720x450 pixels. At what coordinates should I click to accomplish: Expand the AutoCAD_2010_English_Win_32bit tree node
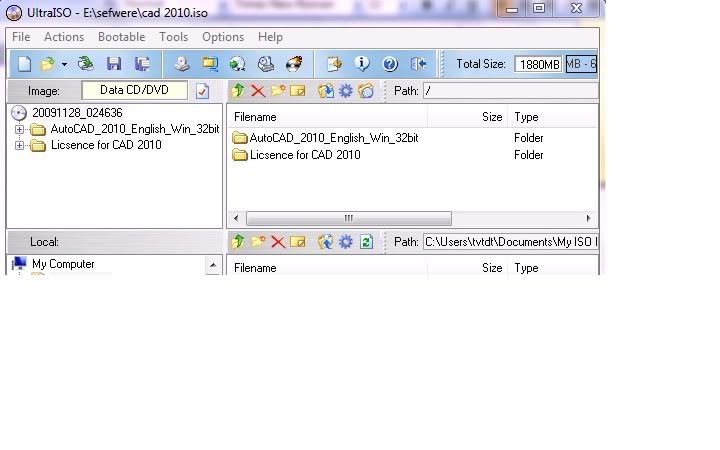pyautogui.click(x=20, y=129)
